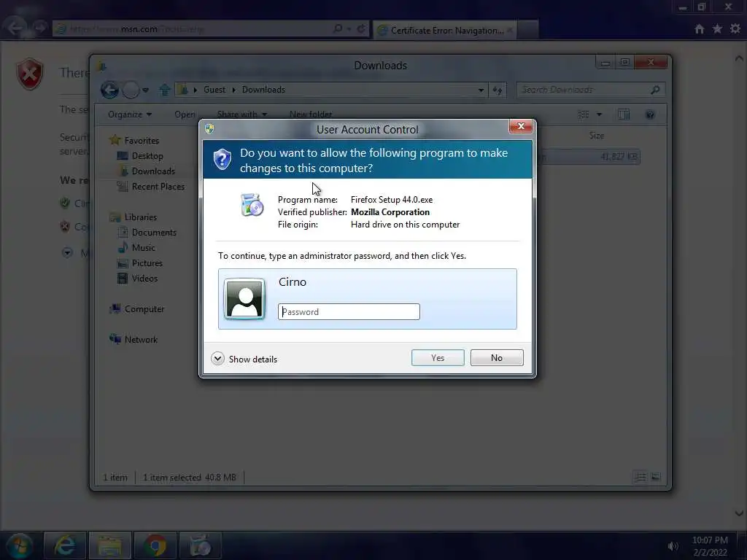The image size is (747, 560).
Task: Switch to details view icon in status bar
Action: coord(640,477)
